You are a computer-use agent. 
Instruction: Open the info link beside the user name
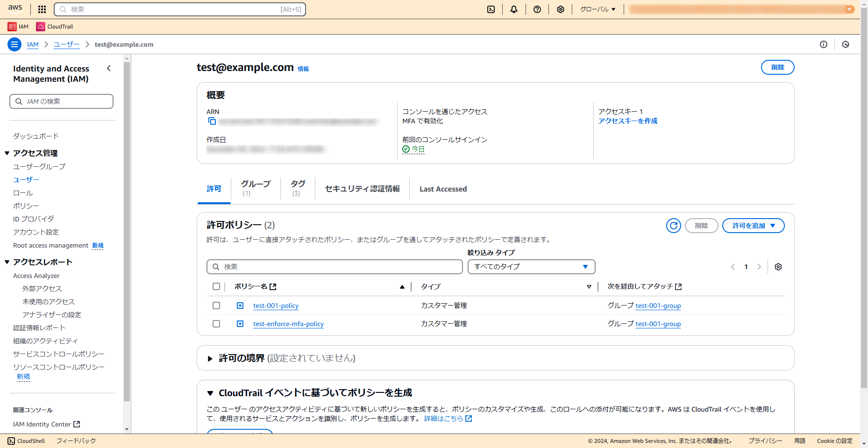click(x=303, y=69)
